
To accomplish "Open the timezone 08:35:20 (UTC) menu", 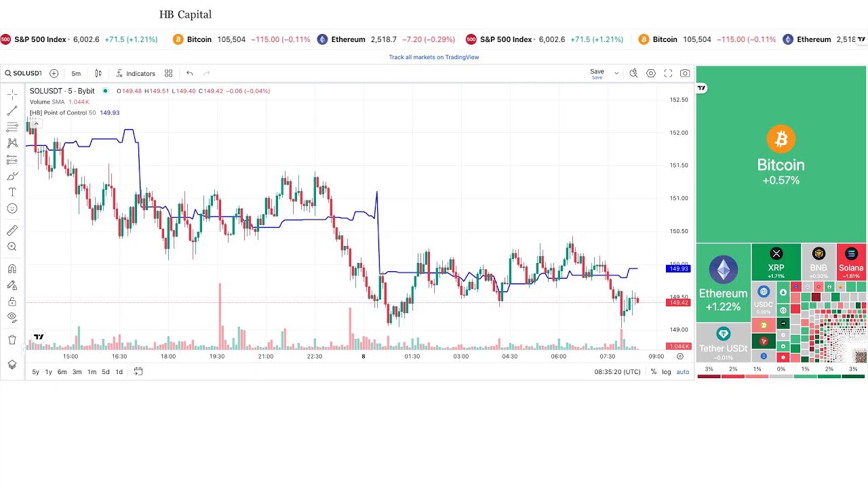I will [x=617, y=371].
